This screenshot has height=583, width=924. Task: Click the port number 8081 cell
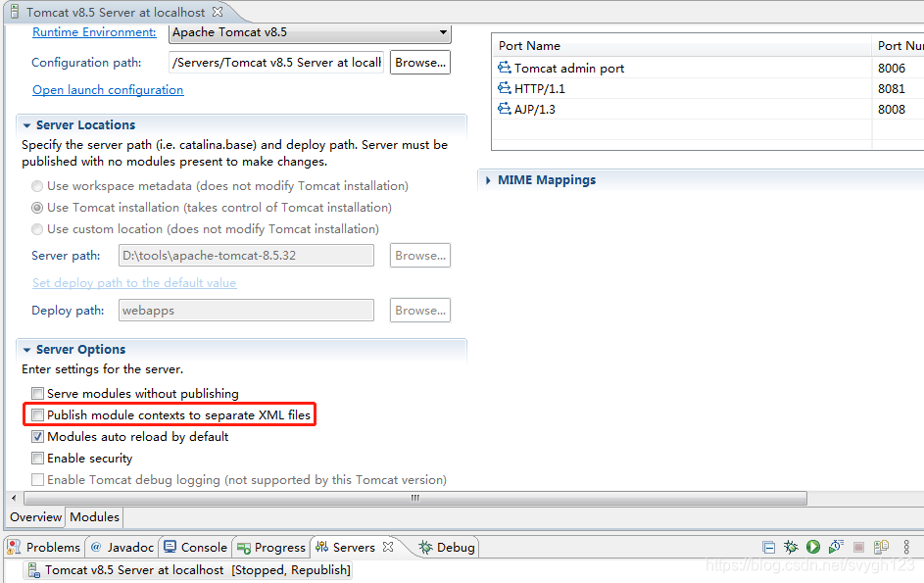pos(892,88)
